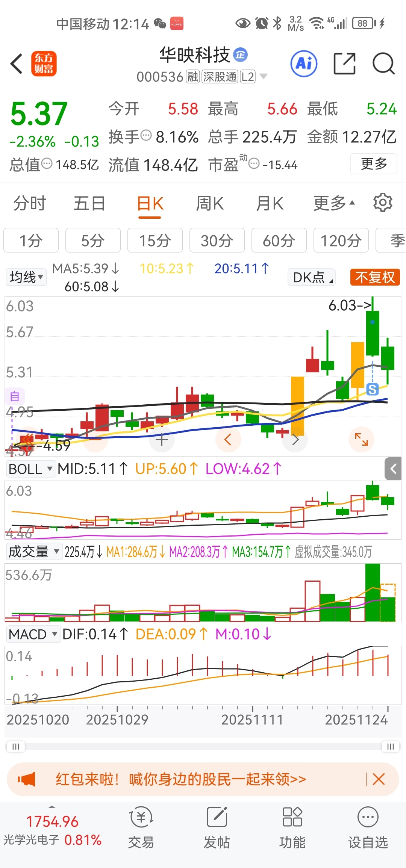Open 功能 functions icon
Image resolution: width=406 pixels, height=868 pixels.
click(292, 828)
